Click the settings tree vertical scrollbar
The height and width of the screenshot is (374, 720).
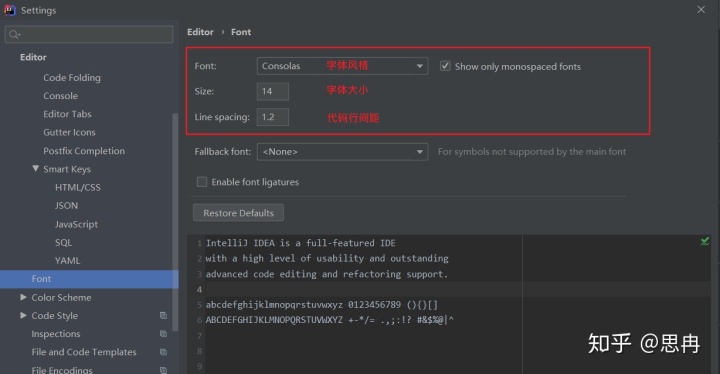(x=175, y=222)
